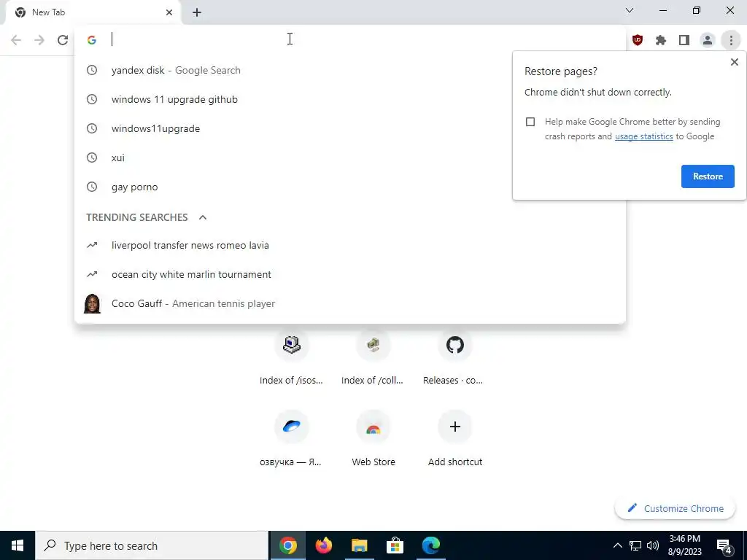Screen dimensions: 747x560
Task: Open Chrome three-dot menu
Action: coord(731,40)
